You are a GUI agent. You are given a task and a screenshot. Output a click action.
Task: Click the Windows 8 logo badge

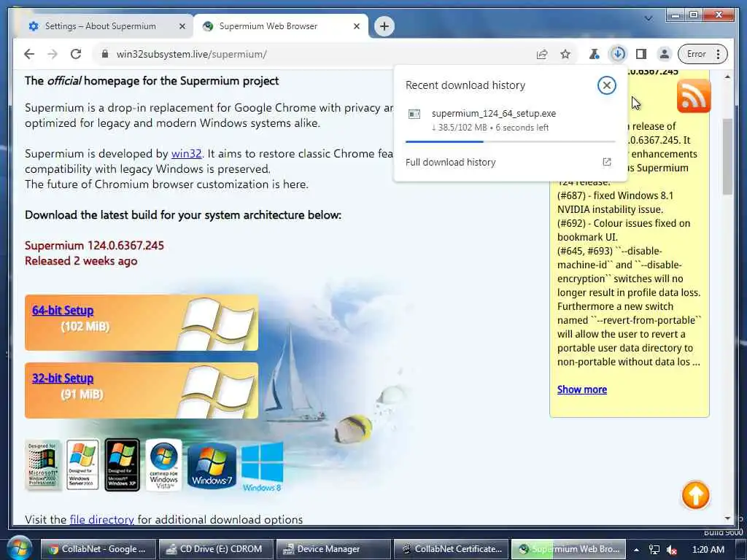coord(262,467)
